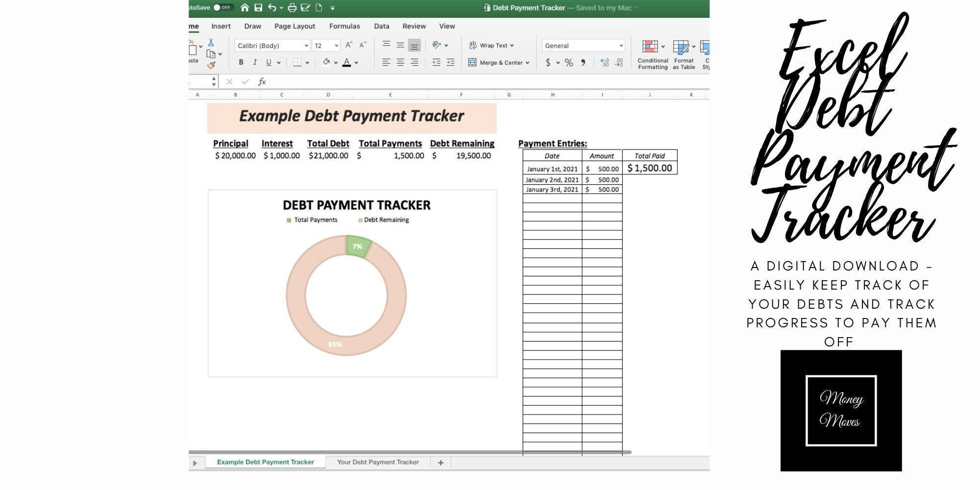
Task: Click Format as Table button
Action: click(x=683, y=54)
